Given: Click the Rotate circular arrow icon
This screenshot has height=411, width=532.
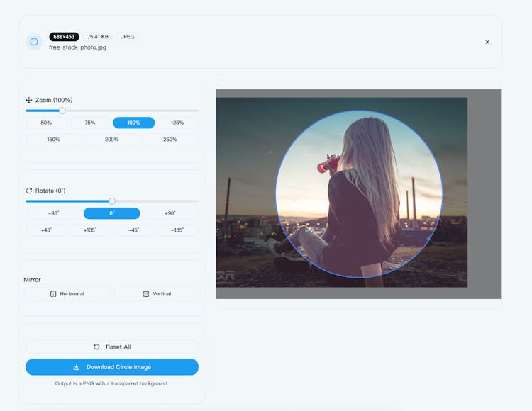Looking at the screenshot, I should click(x=29, y=191).
